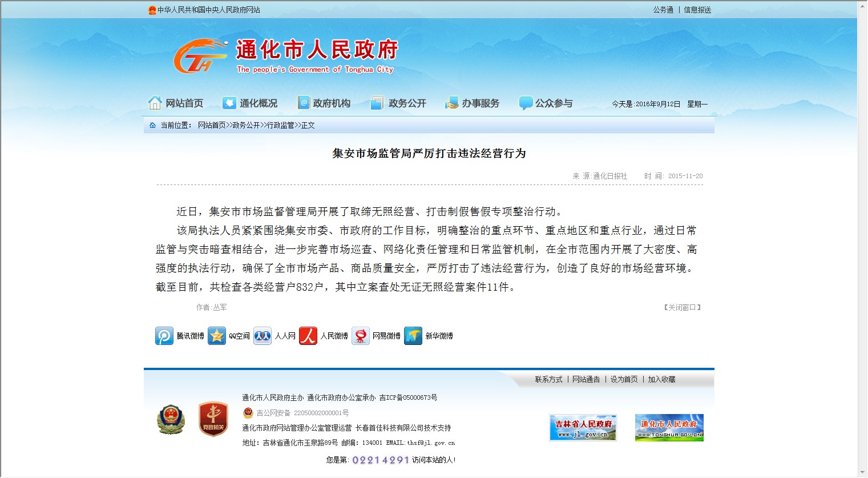This screenshot has height=478, width=868.
Task: Click 加入收藏 to bookmark site
Action: (661, 379)
